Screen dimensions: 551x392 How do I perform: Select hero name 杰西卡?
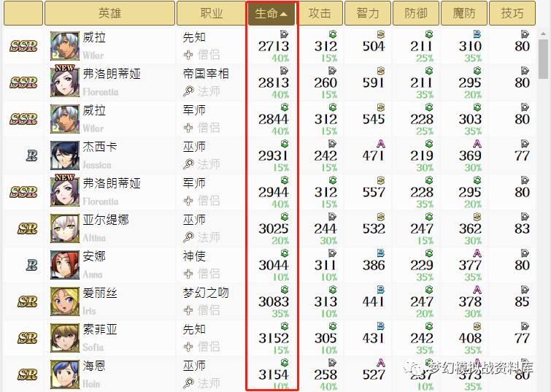100,147
